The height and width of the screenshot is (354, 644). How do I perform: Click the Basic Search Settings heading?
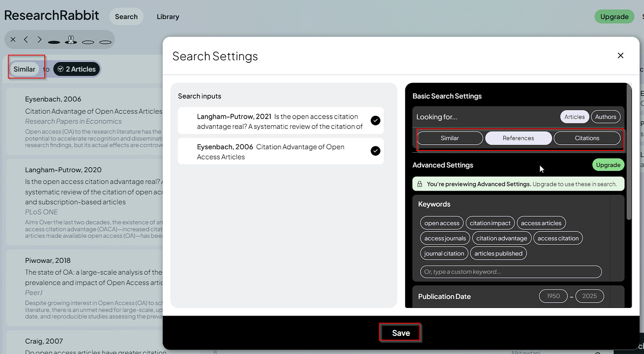[447, 96]
